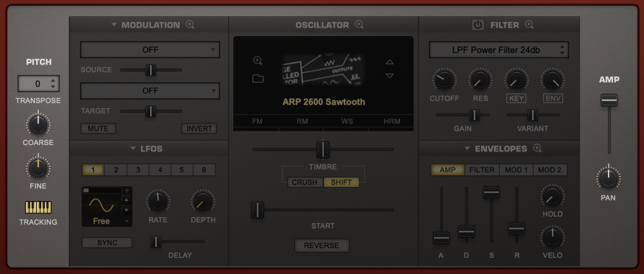The image size is (644, 274).
Task: Open the LPF Power Filter 24db selector
Action: (x=499, y=50)
